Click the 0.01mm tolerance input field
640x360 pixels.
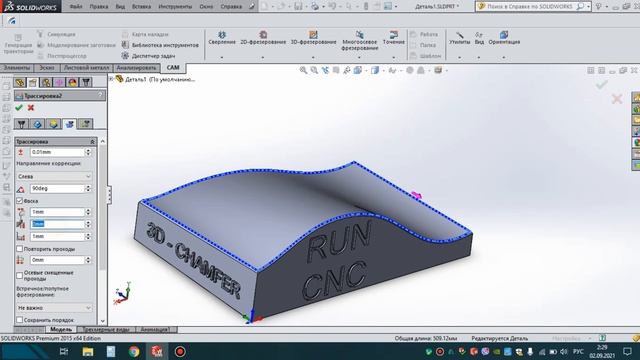tap(57, 152)
